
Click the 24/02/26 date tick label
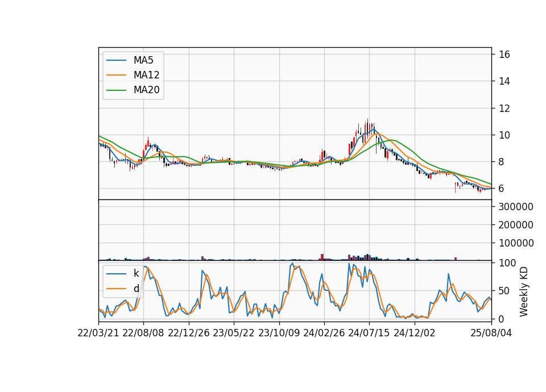tap(324, 333)
